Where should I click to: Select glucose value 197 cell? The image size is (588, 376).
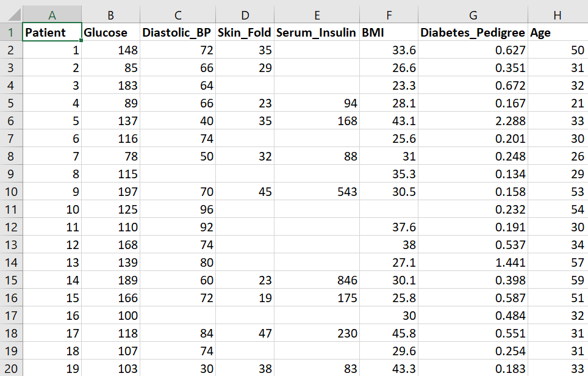[x=110, y=192]
